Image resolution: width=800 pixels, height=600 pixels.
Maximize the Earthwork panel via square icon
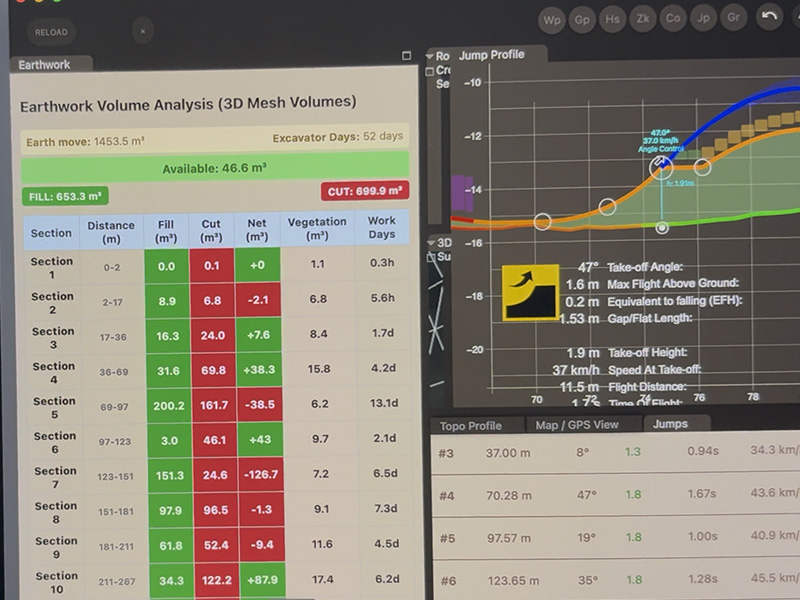click(x=407, y=56)
